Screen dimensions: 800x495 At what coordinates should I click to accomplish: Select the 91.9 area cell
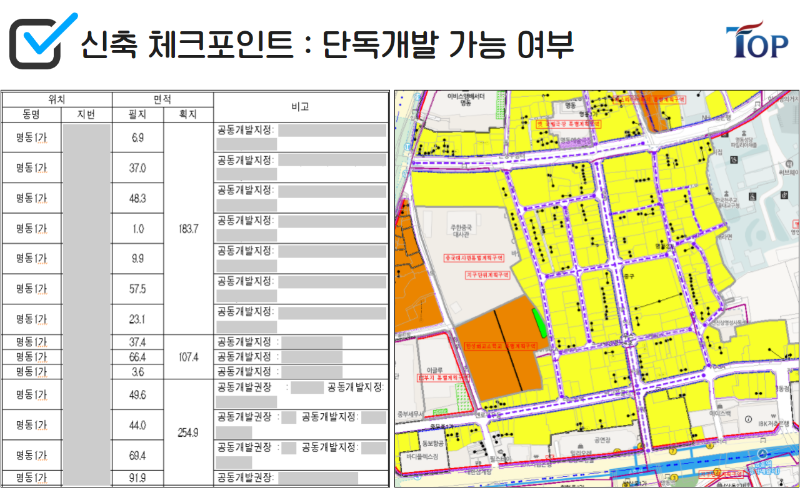click(137, 478)
